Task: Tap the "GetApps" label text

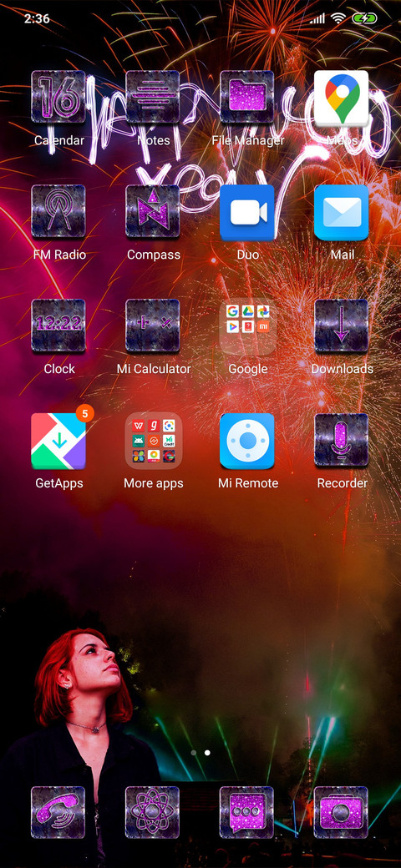Action: [x=59, y=483]
